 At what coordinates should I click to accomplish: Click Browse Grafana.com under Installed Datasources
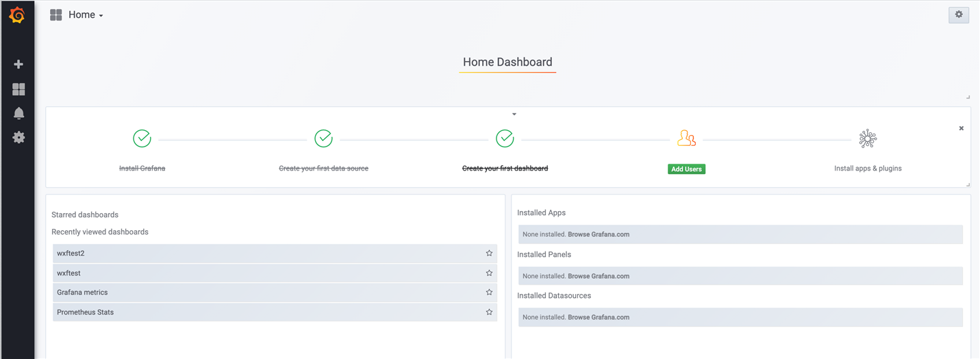pos(599,317)
